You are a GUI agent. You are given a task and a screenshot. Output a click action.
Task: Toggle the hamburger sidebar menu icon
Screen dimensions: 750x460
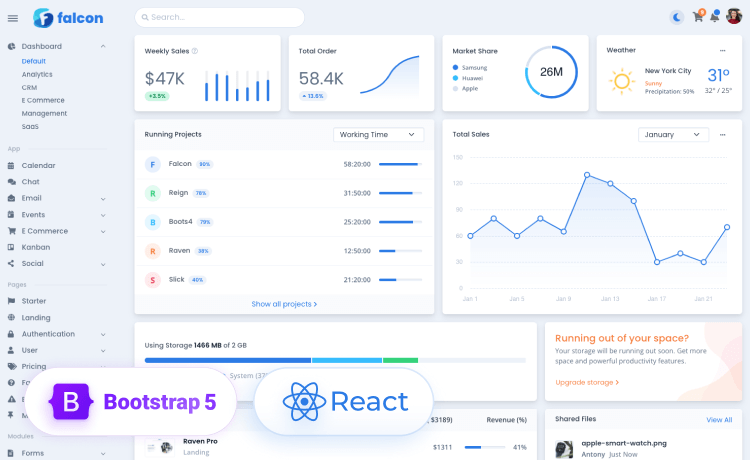(x=13, y=18)
